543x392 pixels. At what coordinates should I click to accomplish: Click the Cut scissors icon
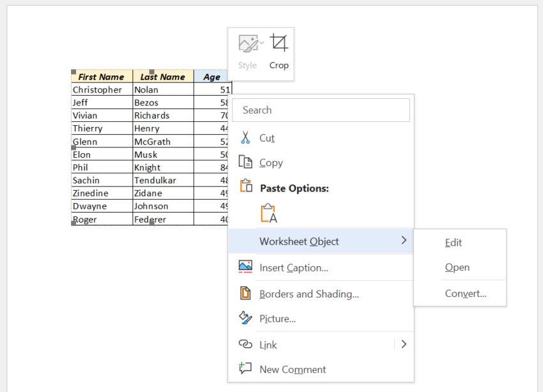point(246,137)
